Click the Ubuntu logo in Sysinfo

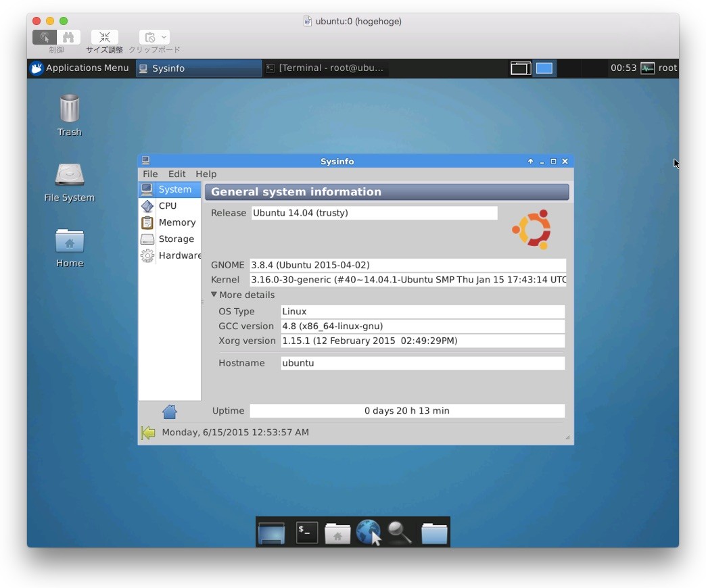(x=532, y=229)
